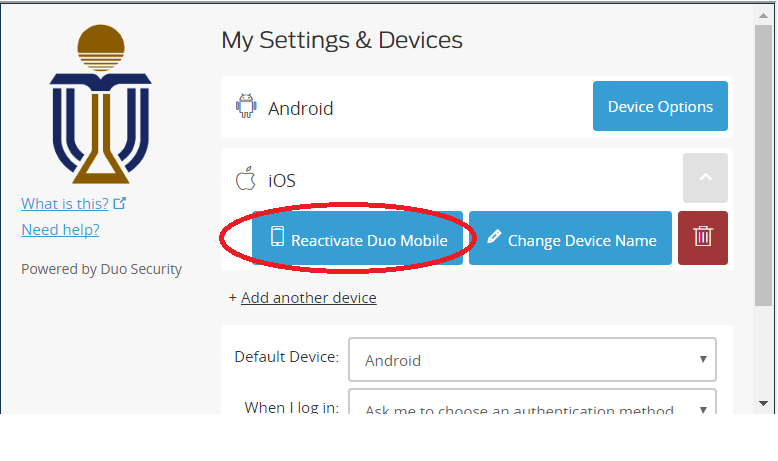Screen dimensions: 778x461
Task: Collapse the iOS device options chevron
Action: (705, 178)
